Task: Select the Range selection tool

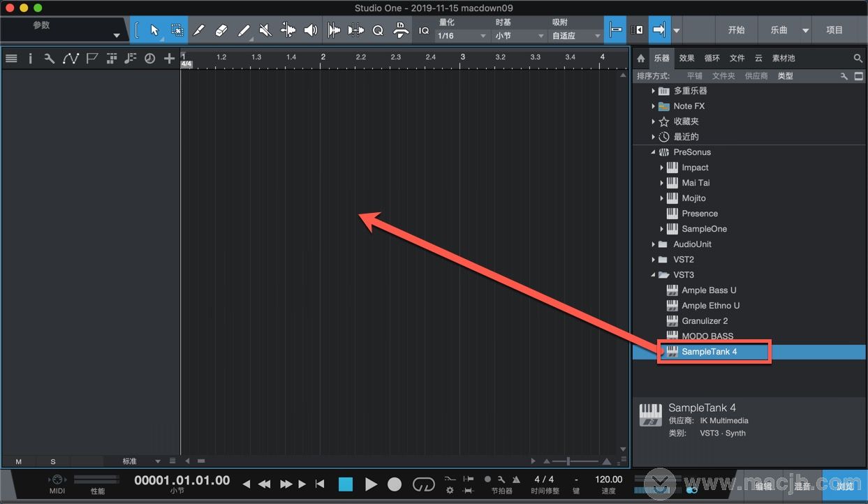Action: 177,31
